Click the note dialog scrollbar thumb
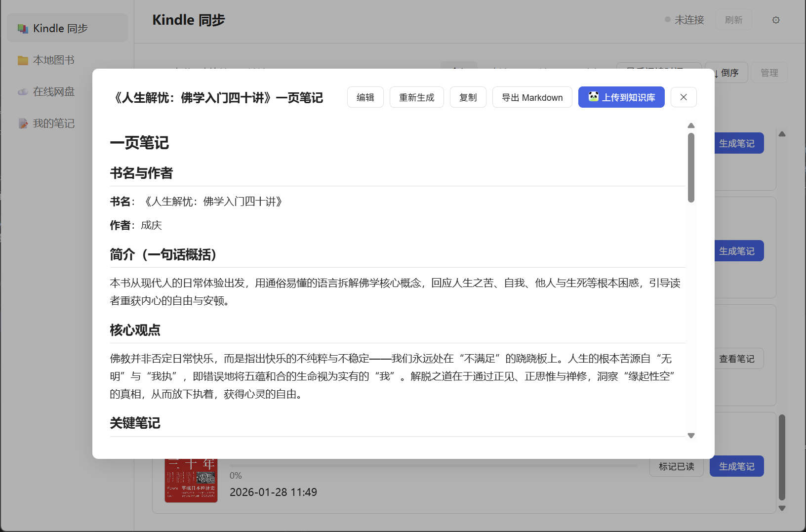Image resolution: width=806 pixels, height=532 pixels. [x=691, y=167]
